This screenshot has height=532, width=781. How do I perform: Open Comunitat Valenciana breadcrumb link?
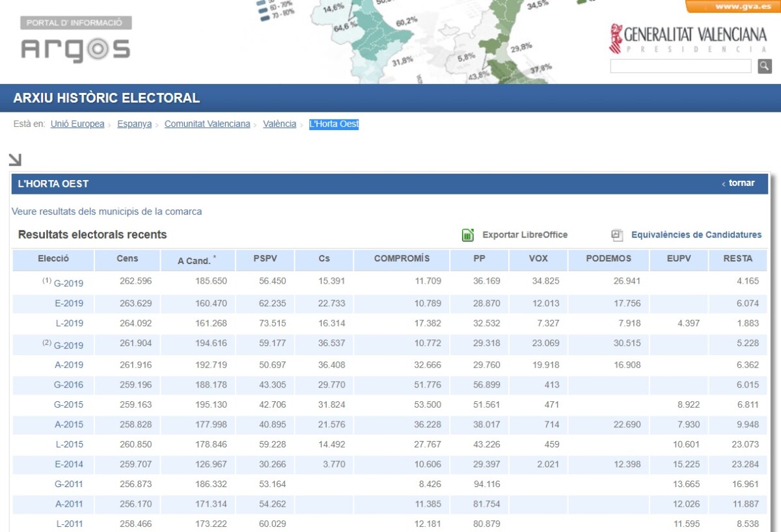point(207,124)
